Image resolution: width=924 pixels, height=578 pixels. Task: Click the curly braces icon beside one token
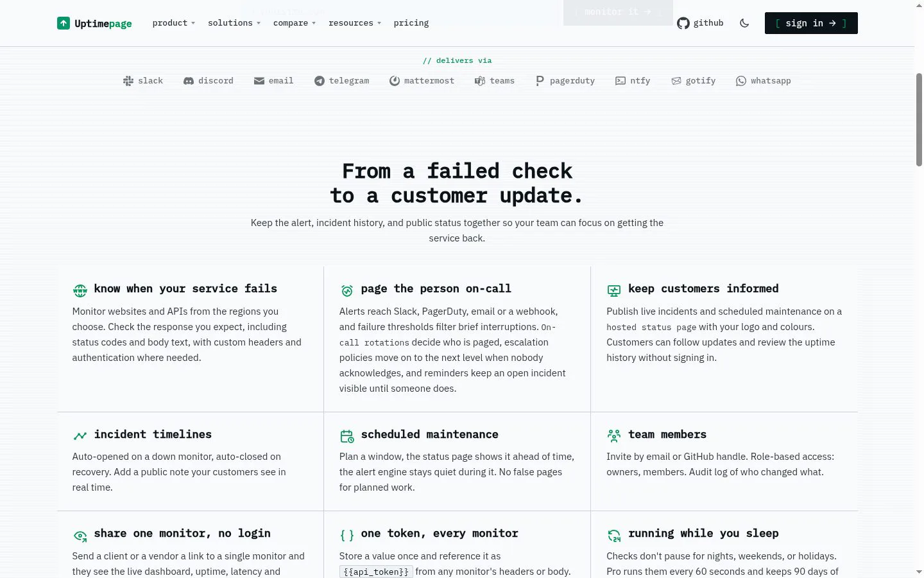pyautogui.click(x=347, y=536)
